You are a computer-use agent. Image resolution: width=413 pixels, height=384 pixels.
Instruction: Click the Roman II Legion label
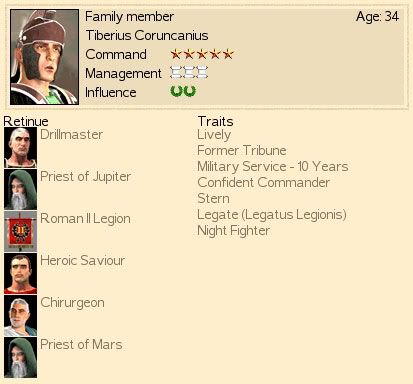[85, 219]
